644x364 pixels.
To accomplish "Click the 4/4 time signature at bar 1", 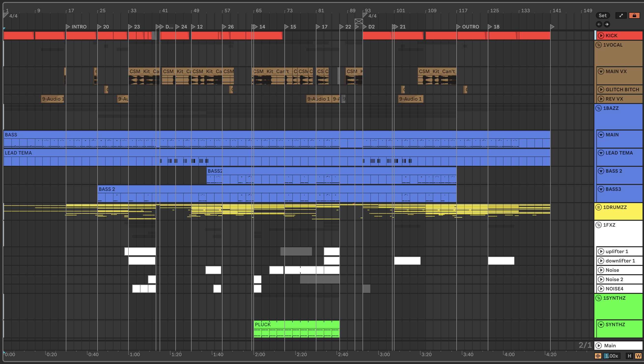I will [x=13, y=16].
